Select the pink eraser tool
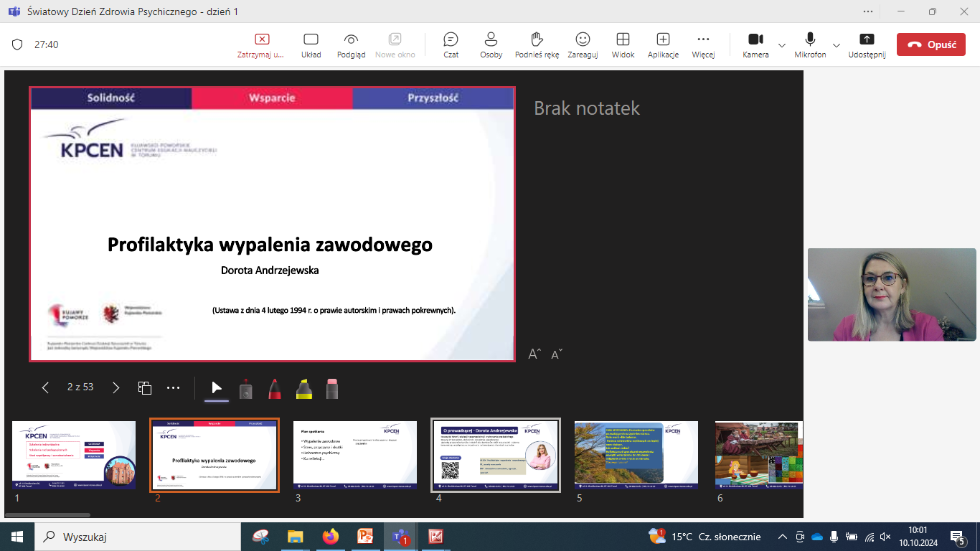The image size is (980, 551). pos(331,389)
